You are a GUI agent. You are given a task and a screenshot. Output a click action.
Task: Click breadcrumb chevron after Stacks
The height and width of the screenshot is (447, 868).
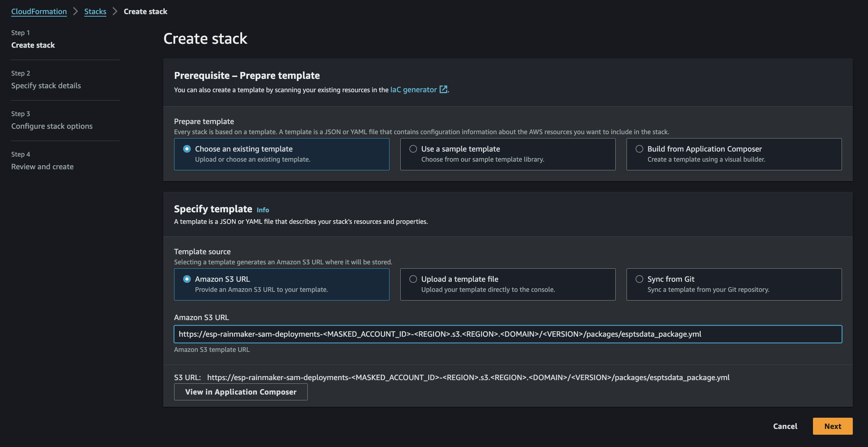115,12
